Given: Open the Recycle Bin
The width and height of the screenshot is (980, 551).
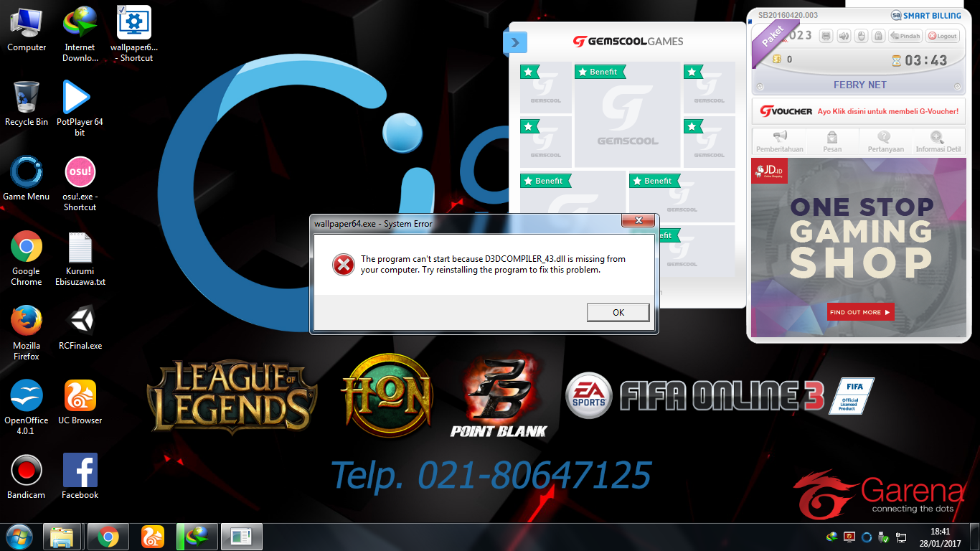Looking at the screenshot, I should [x=27, y=103].
